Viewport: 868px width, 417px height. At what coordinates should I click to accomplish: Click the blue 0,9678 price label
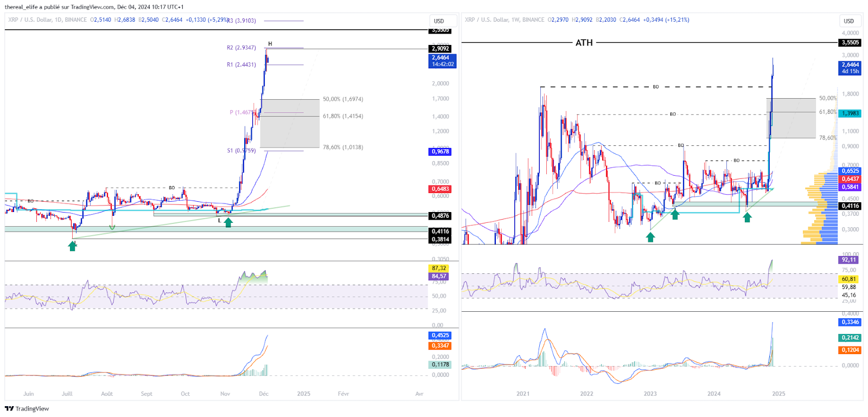(x=440, y=152)
